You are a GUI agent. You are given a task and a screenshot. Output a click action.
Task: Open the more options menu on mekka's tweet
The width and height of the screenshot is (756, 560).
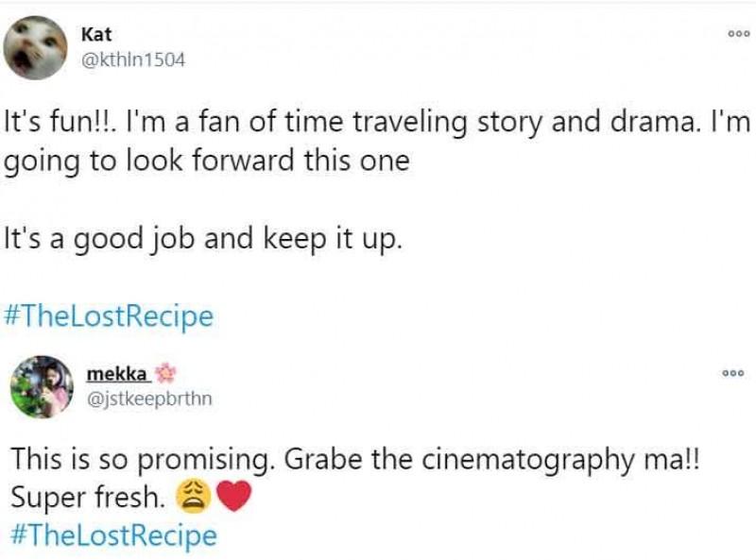coord(733,373)
